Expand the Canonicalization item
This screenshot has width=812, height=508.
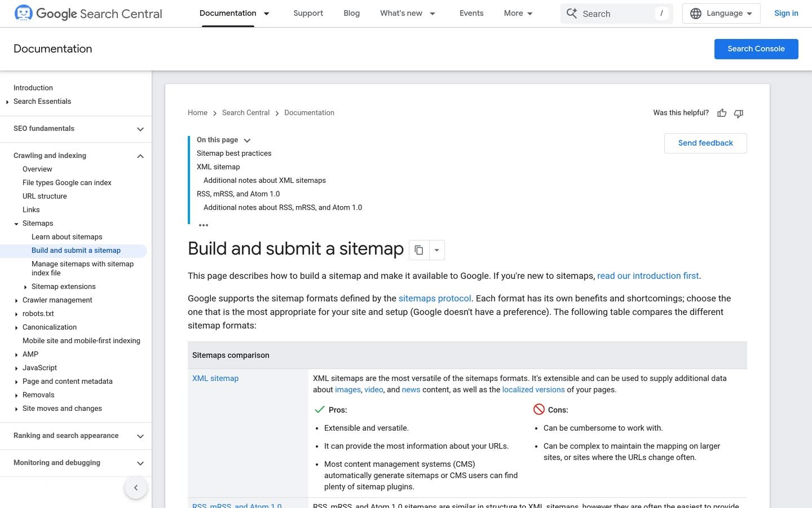(x=16, y=328)
